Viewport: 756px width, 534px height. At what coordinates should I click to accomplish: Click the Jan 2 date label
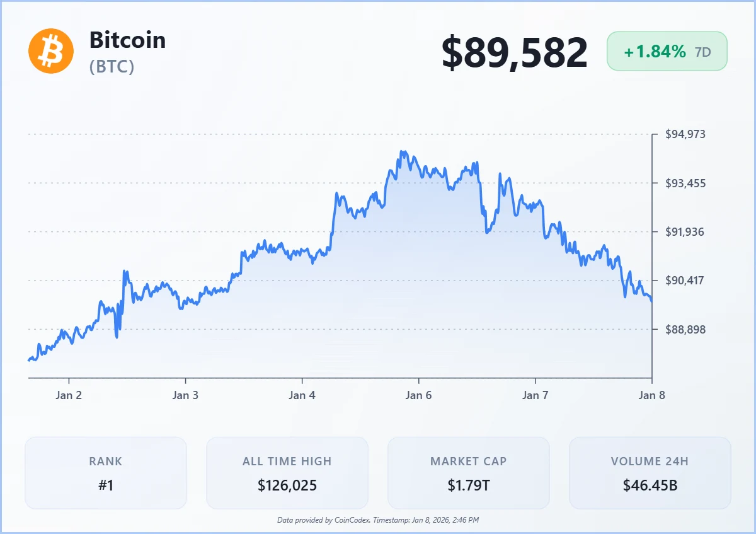pos(69,395)
